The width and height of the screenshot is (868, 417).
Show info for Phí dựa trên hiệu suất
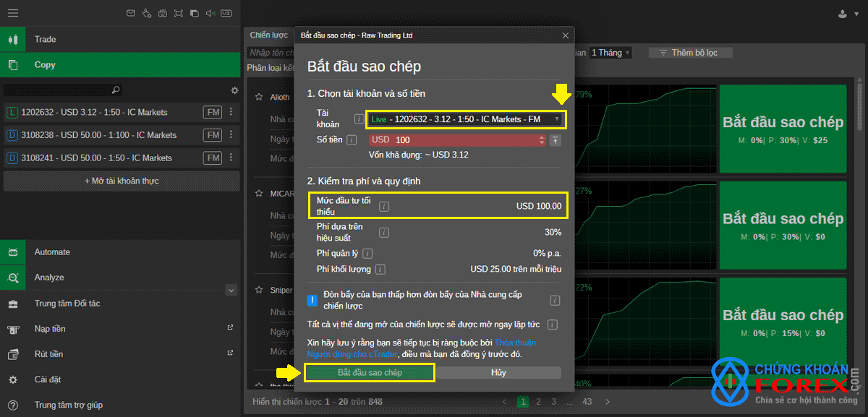tap(384, 232)
